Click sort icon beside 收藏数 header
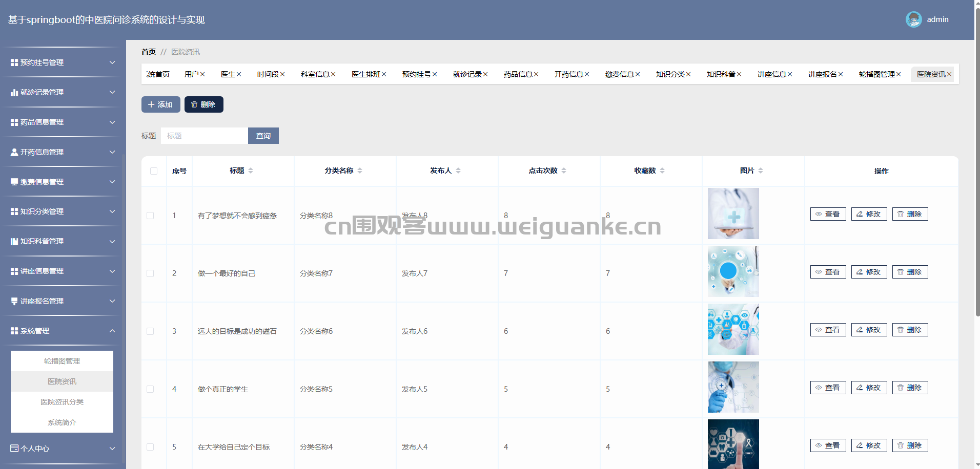Viewport: 980px width, 469px height. 662,170
